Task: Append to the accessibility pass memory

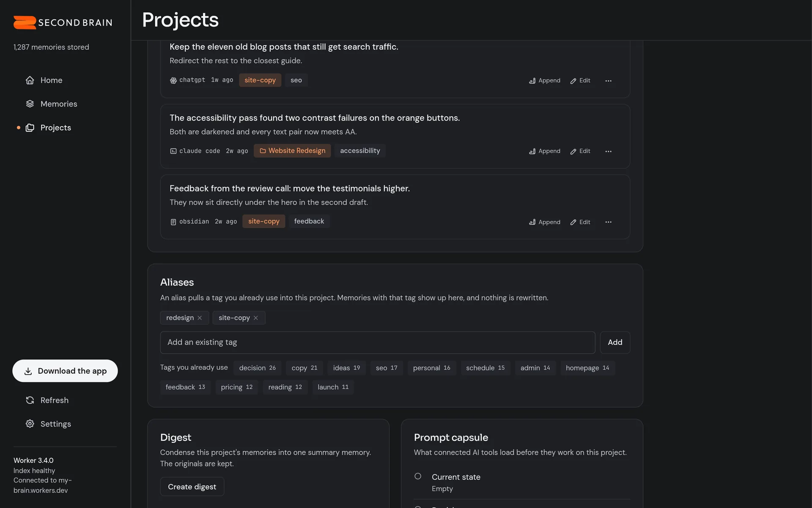Action: [544, 151]
